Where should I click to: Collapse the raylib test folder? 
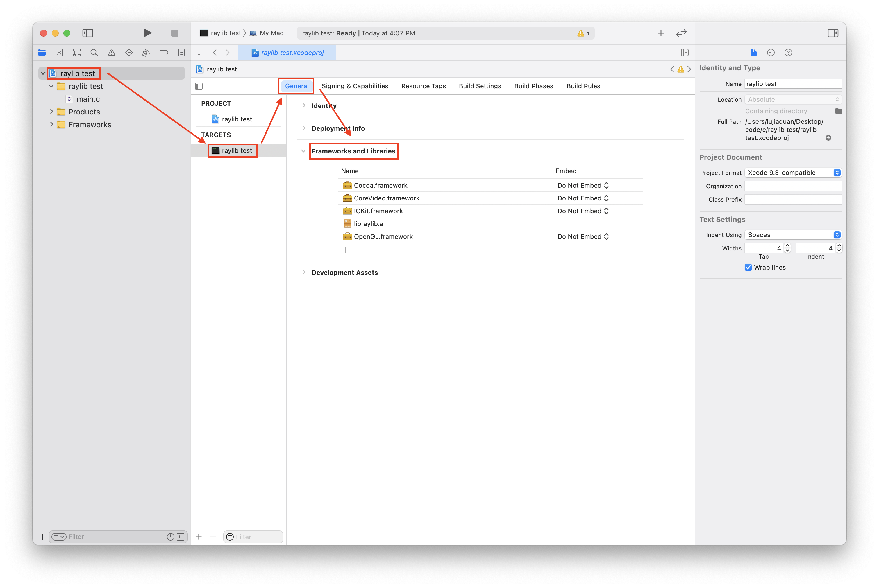[51, 86]
